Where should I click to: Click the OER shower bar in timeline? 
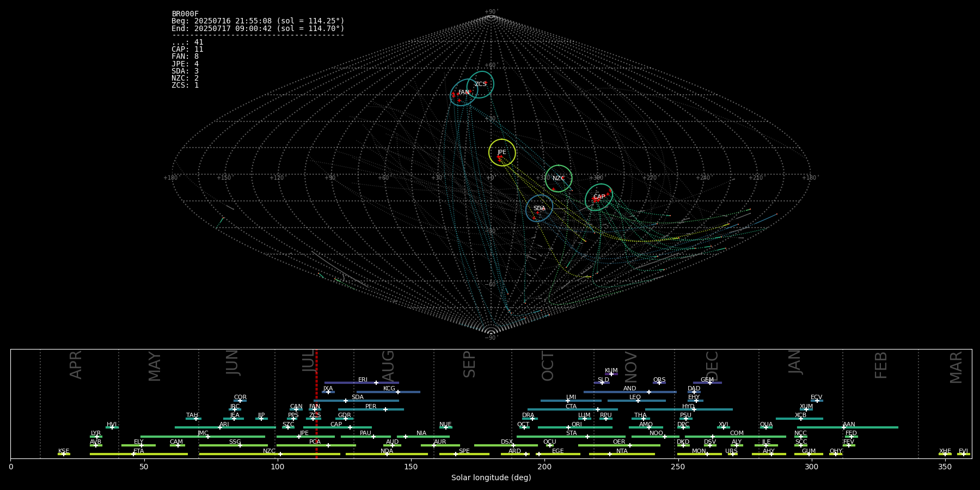pyautogui.click(x=619, y=445)
